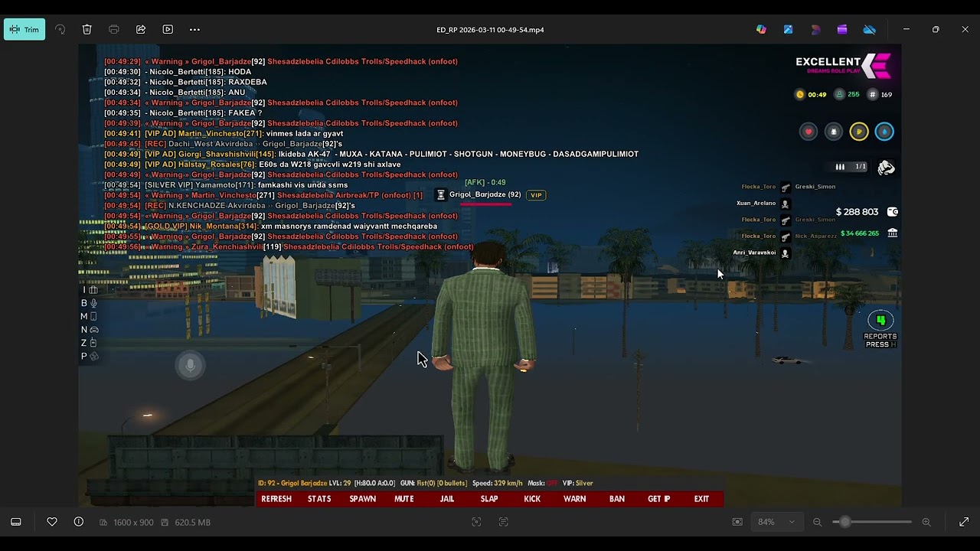Click the zoom-to-fit icon beside 84%
Viewport: 980px width, 551px height.
[737, 522]
